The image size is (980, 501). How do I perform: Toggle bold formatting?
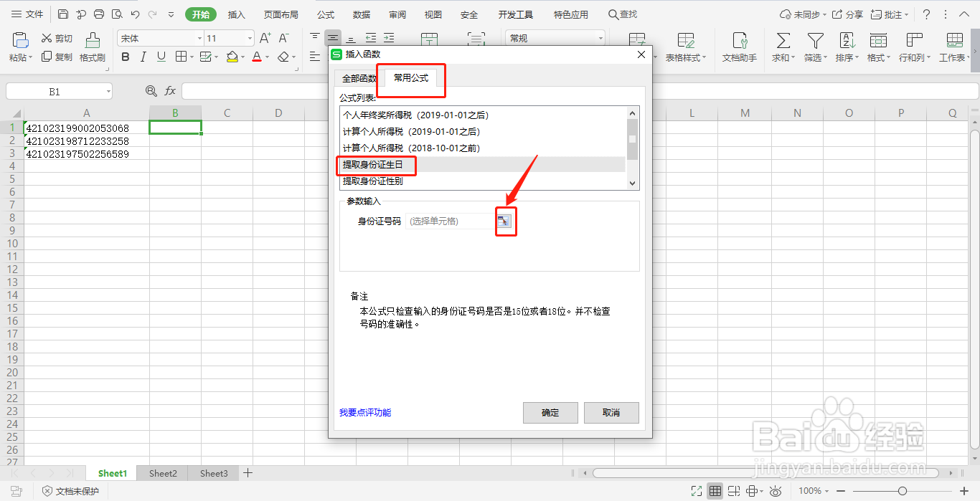click(126, 57)
